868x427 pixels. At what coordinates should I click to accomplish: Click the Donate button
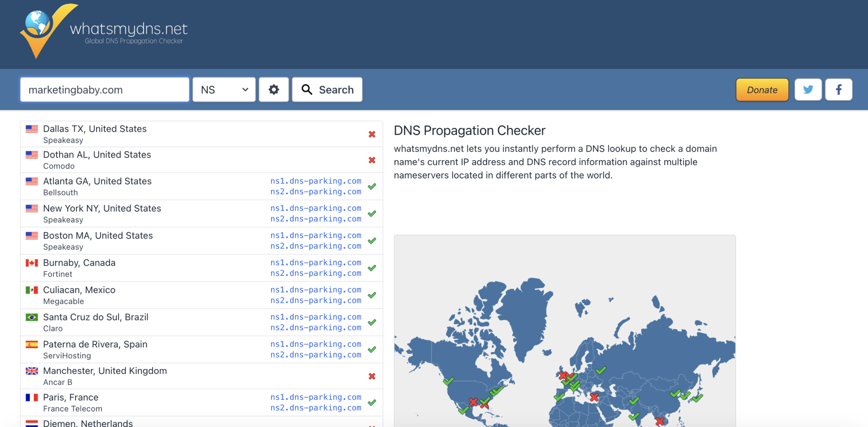tap(762, 89)
